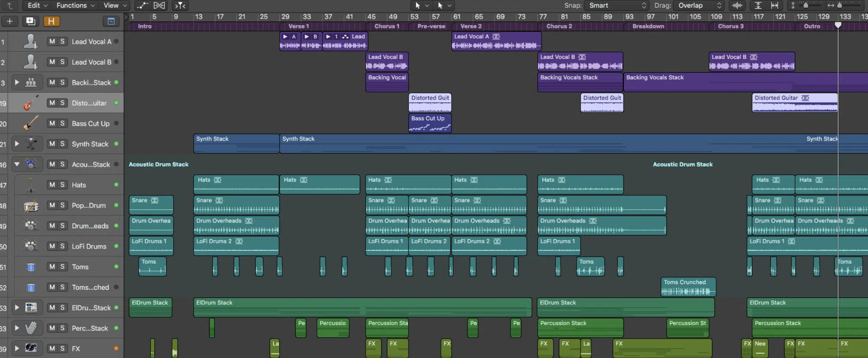This screenshot has height=358, width=868.
Task: Toggle the H hide tracks button
Action: pyautogui.click(x=51, y=21)
